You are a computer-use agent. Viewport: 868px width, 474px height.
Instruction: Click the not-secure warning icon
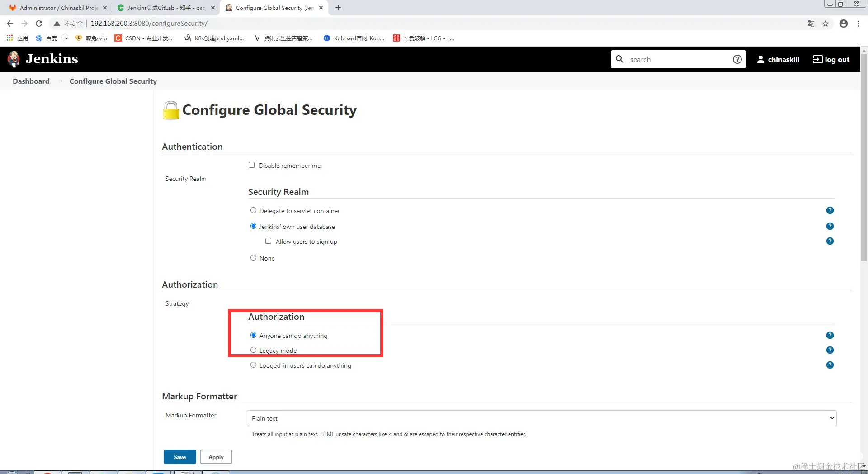(57, 24)
